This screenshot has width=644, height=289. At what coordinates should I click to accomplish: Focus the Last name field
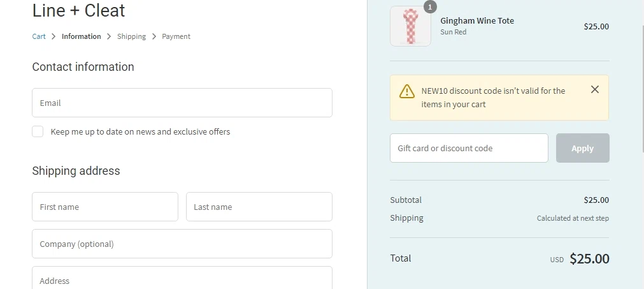pyautogui.click(x=259, y=207)
